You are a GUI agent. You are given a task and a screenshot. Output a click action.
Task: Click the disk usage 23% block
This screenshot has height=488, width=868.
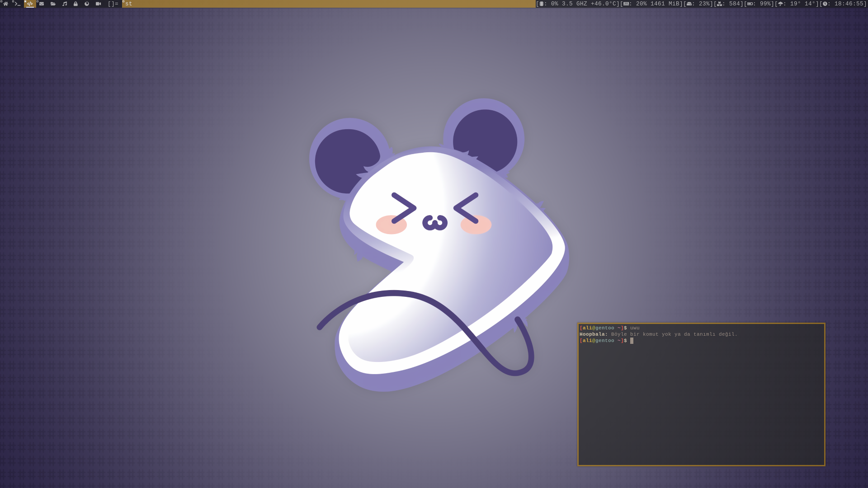(x=698, y=4)
